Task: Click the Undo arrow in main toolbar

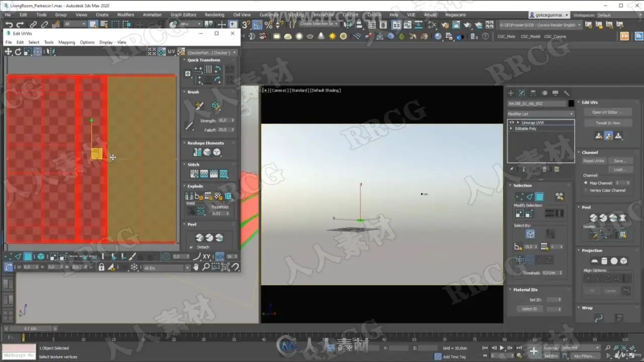Action: 9,25
